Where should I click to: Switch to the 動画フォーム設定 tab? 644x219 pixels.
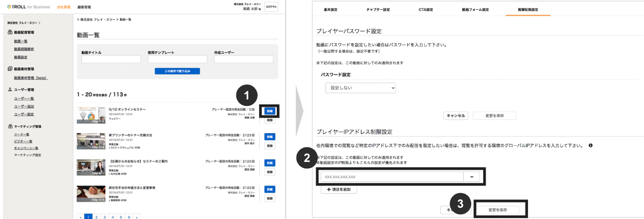pyautogui.click(x=475, y=10)
